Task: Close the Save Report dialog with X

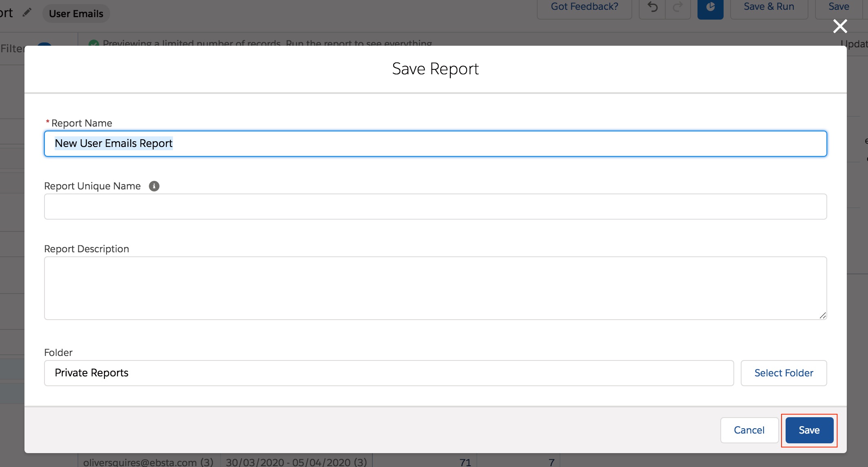Action: [840, 26]
